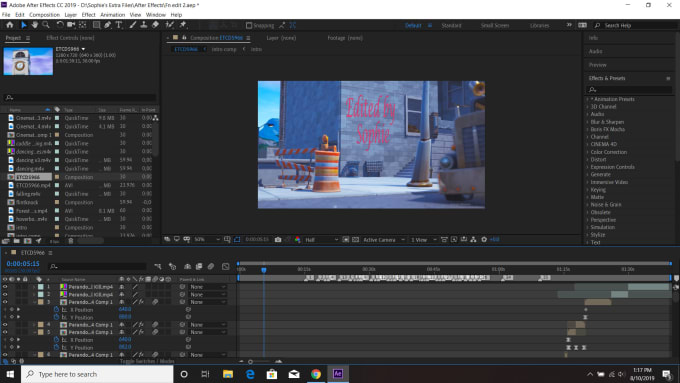This screenshot has width=680, height=383.
Task: Switch to the Effect Controls tab
Action: point(70,38)
